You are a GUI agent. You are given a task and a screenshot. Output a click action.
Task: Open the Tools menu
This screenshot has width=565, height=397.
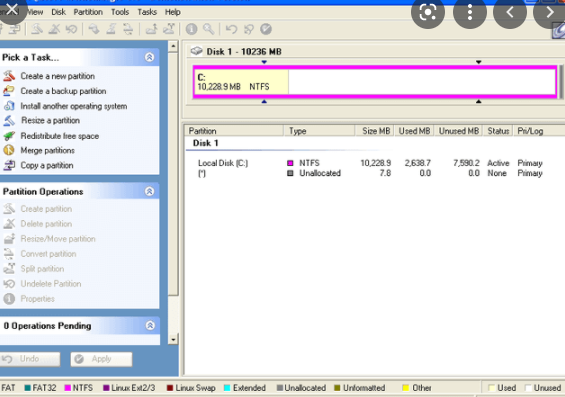coord(120,12)
